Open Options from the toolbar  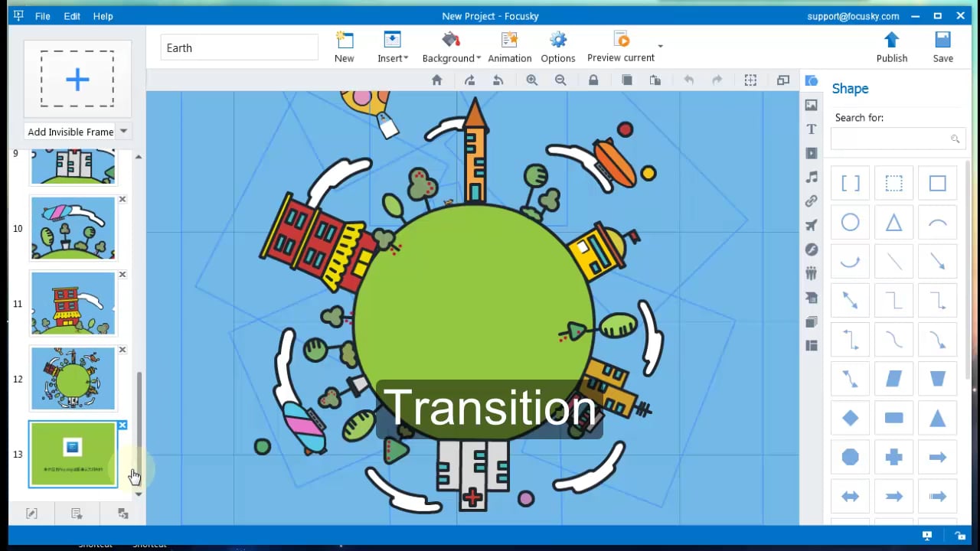(x=558, y=47)
